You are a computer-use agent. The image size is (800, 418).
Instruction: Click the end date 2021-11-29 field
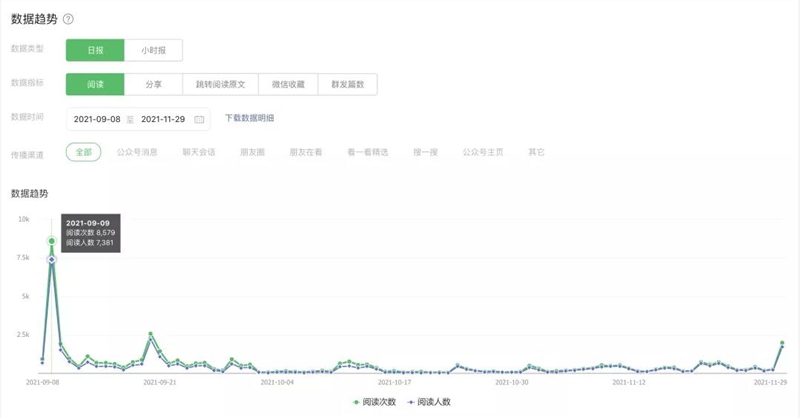point(163,119)
